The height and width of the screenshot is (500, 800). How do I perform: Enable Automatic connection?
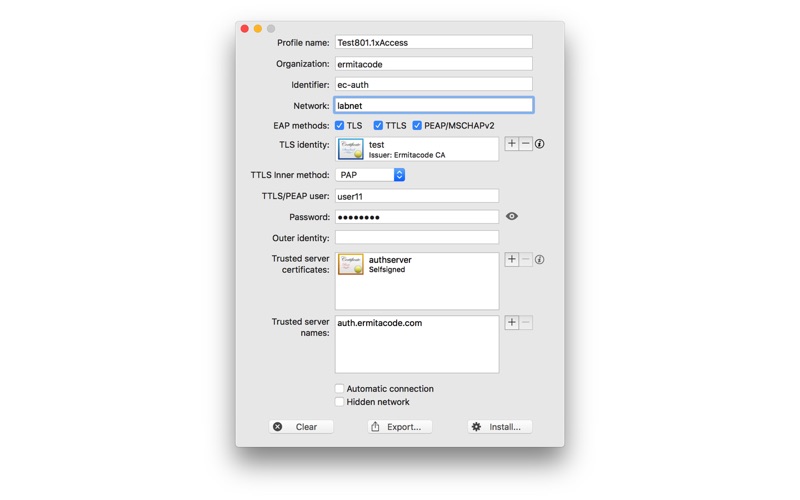point(339,388)
